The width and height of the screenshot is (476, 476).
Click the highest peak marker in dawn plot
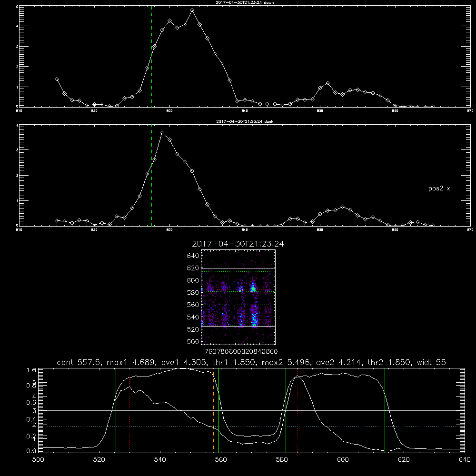pyautogui.click(x=192, y=10)
